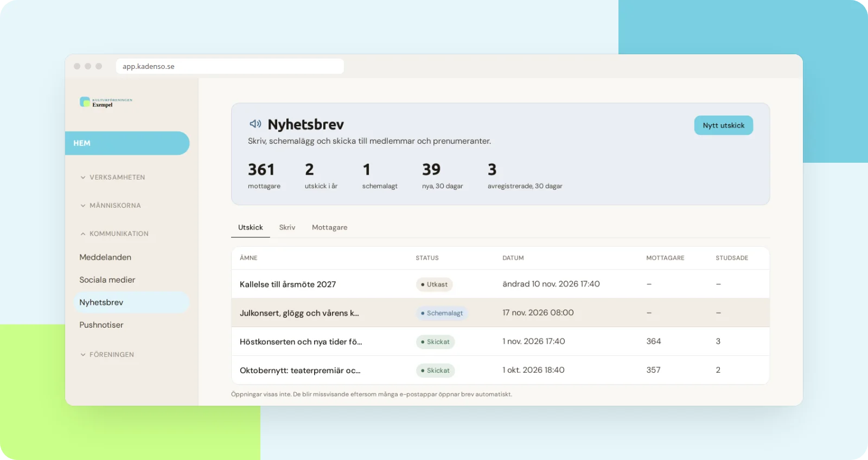Click the 39 nya, 30 dagar statistic
Viewport: 868px width, 460px height.
click(443, 176)
